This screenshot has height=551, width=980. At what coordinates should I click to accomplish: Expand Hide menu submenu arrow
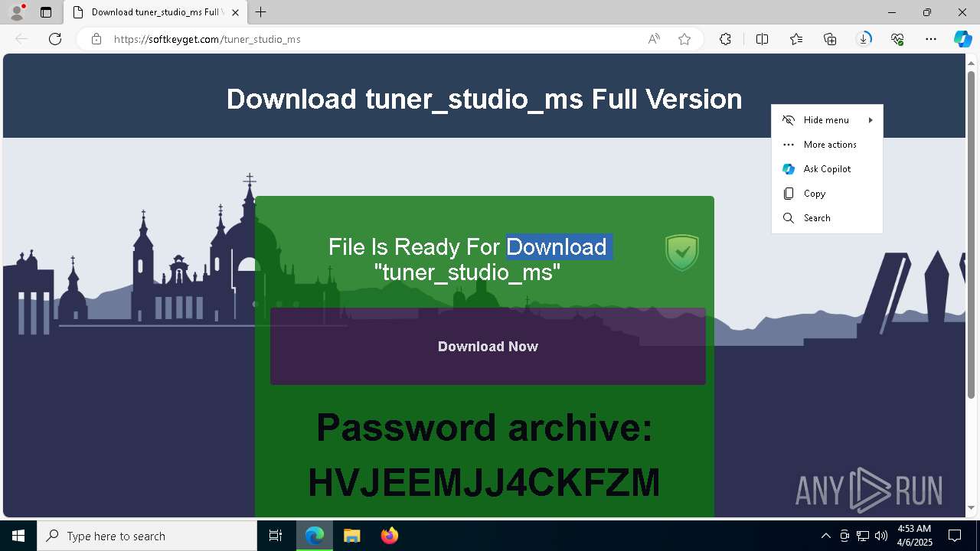coord(871,120)
